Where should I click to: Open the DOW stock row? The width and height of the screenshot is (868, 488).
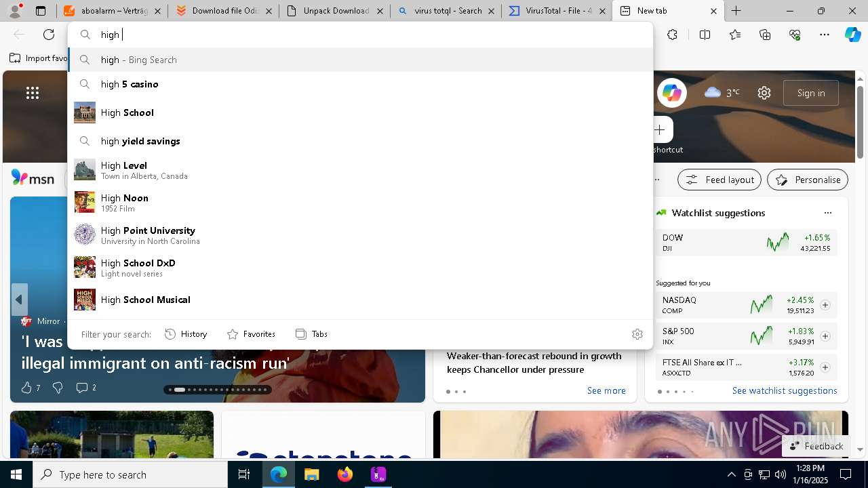pos(746,243)
